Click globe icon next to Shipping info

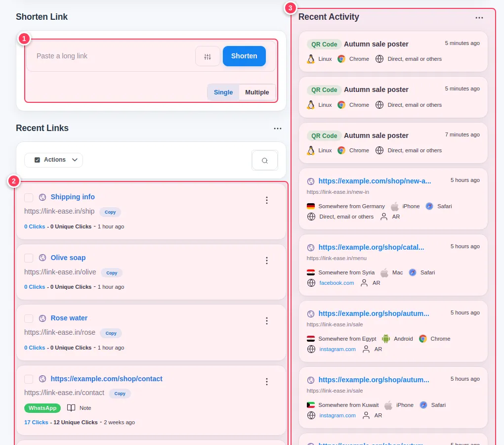(42, 197)
